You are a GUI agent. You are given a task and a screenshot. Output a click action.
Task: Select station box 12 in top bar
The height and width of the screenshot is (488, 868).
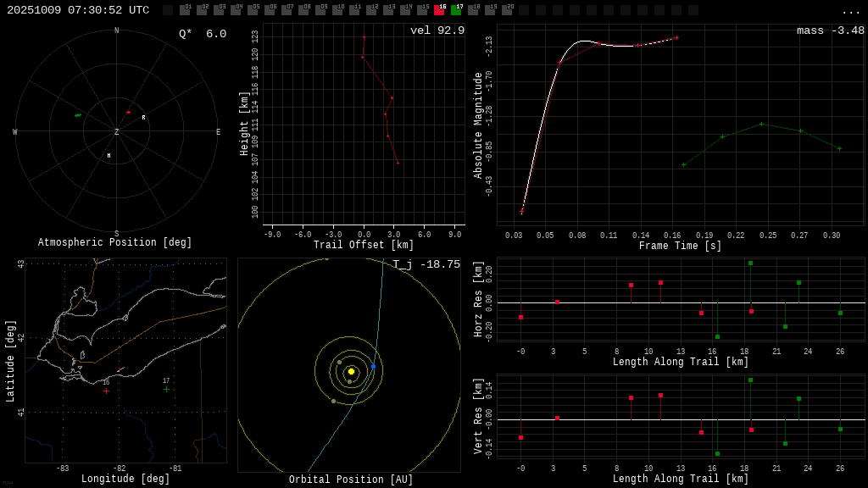(x=371, y=10)
